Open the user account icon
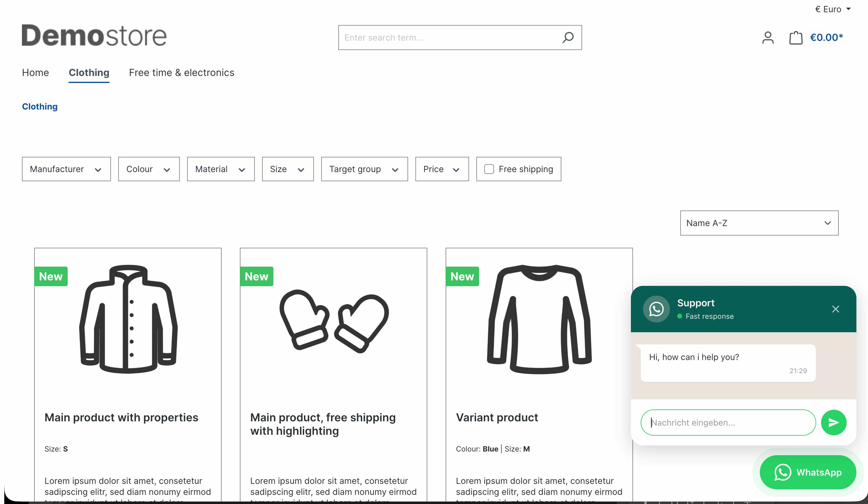This screenshot has height=504, width=868. click(x=768, y=38)
